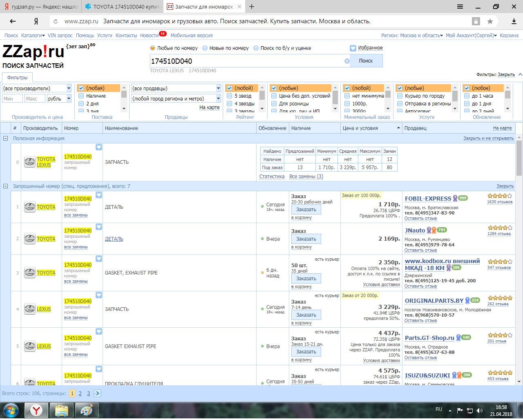The width and height of the screenshot is (523, 420).
Task: Open Yandex home button icon
Action: tap(36, 21)
